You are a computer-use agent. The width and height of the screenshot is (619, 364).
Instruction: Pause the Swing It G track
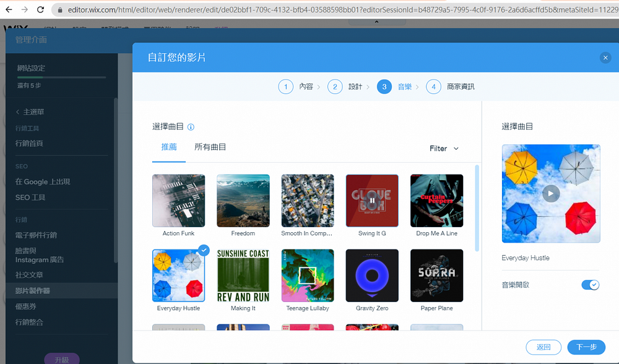[372, 201]
